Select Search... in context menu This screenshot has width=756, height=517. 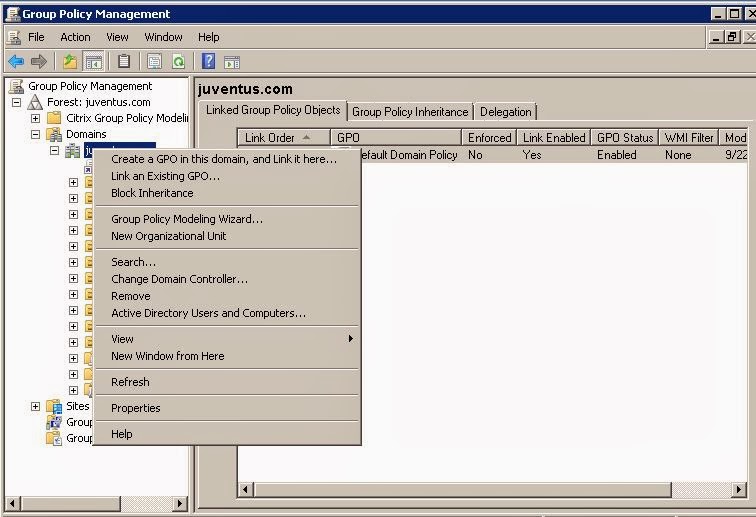click(x=227, y=262)
